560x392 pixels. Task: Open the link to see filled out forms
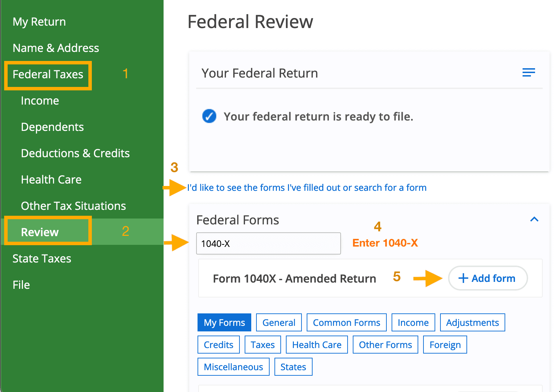(x=307, y=188)
